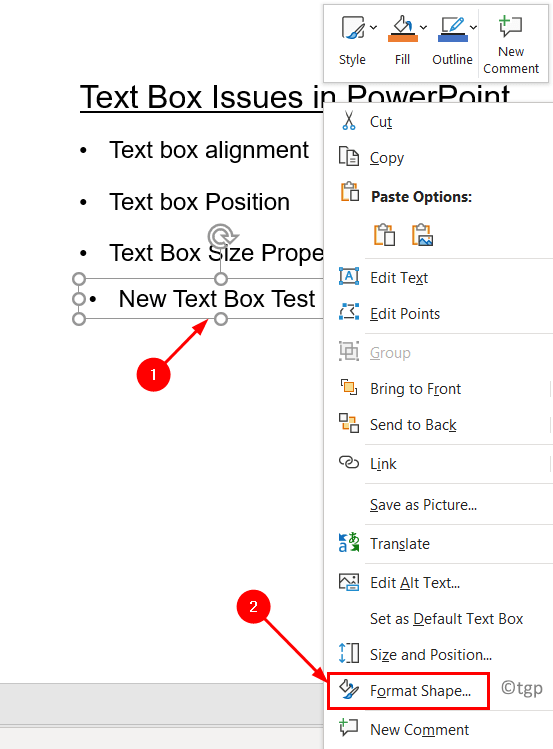Click New Comment in the mini toolbar
Screen dimensions: 553x749
coord(511,44)
